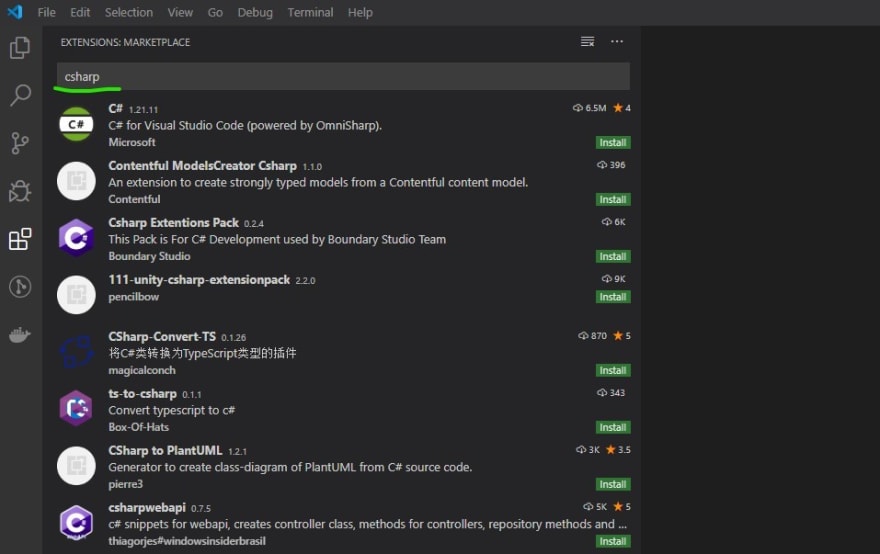Screen dimensions: 880x554
Task: Click the CSharp to PlantUML 3.5 star rating
Action: [618, 450]
